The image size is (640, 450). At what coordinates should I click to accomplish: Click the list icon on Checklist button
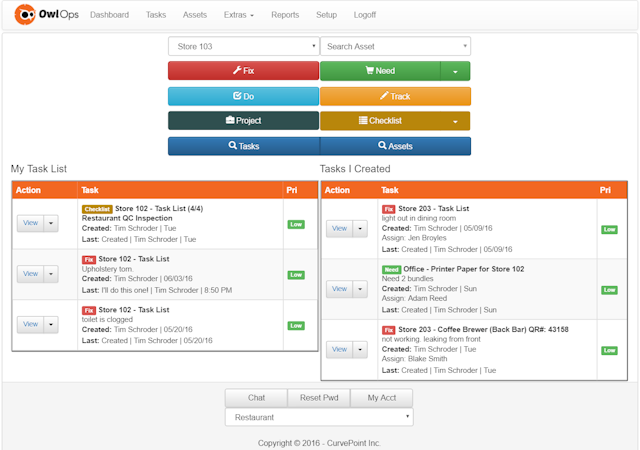click(363, 120)
